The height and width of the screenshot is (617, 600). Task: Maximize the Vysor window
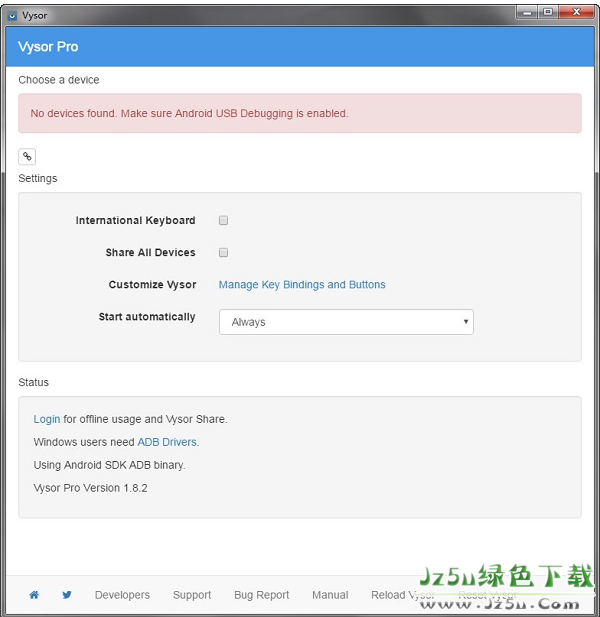point(548,13)
